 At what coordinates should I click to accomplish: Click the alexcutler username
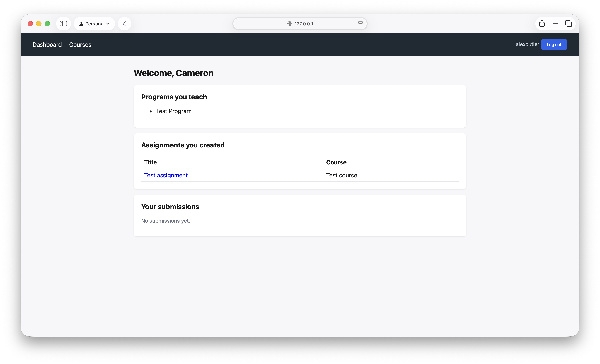click(527, 44)
